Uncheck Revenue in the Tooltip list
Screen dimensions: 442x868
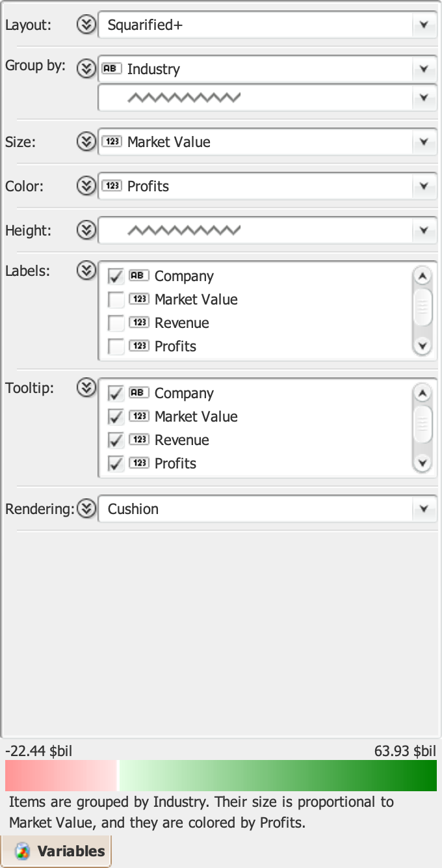point(116,441)
